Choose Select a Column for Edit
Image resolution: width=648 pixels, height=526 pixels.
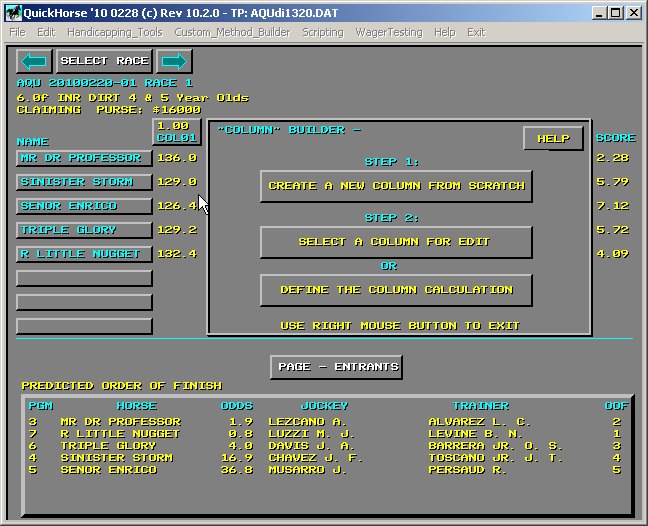pos(395,242)
